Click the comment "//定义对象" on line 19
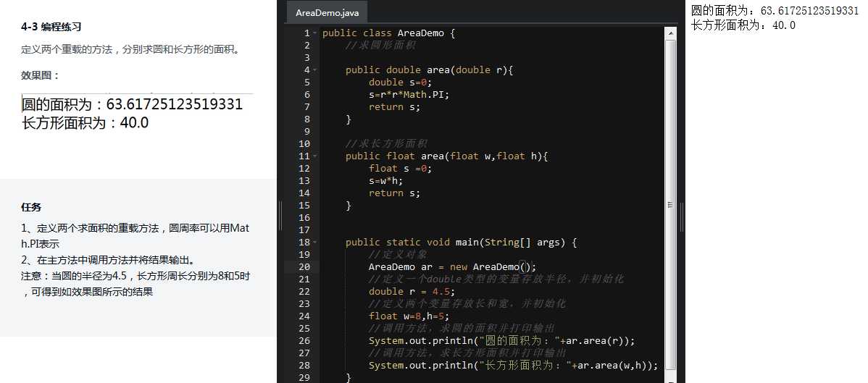Viewport: 868px width, 383px height. (x=398, y=255)
